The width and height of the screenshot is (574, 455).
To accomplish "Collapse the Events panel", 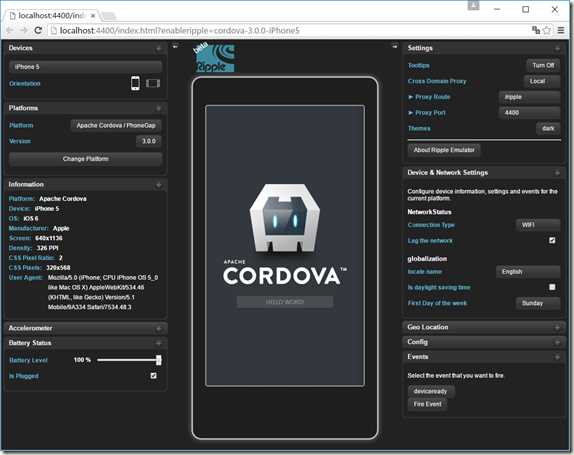I will 557,357.
